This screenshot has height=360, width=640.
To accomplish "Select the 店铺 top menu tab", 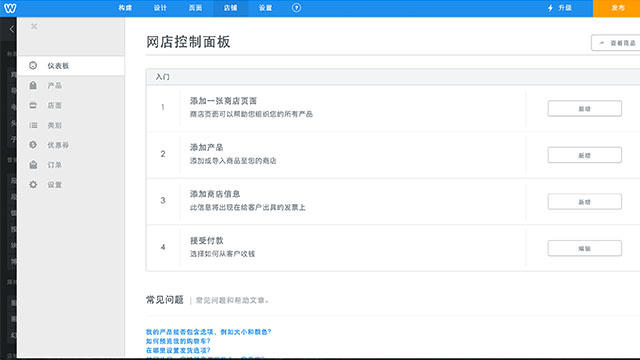I will click(230, 8).
